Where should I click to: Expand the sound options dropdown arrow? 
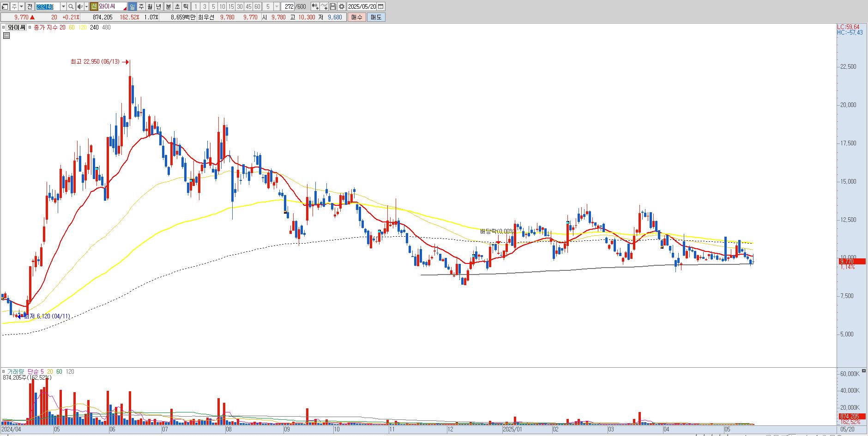(x=86, y=6)
